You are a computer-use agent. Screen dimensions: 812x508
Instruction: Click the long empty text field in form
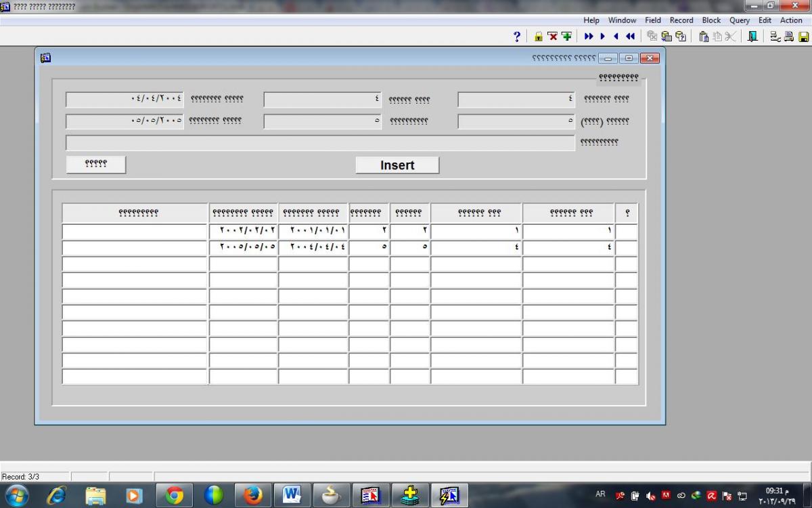tap(320, 143)
